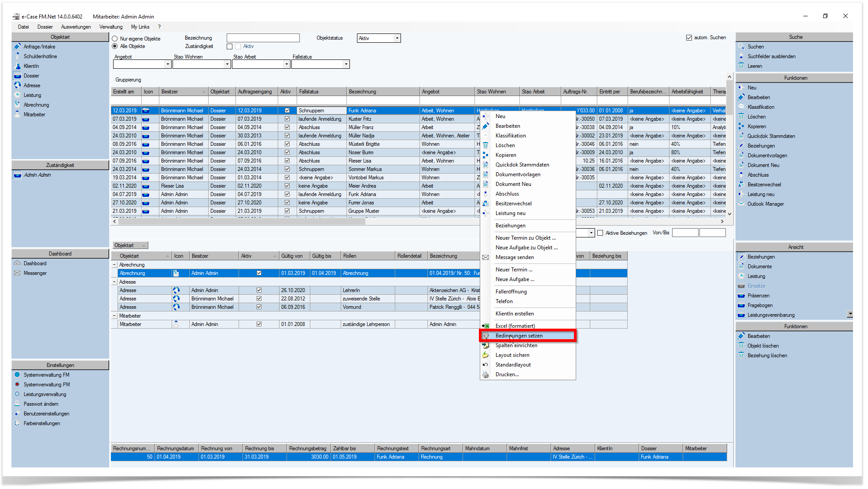Select the Alle Objekte radio button

click(115, 46)
